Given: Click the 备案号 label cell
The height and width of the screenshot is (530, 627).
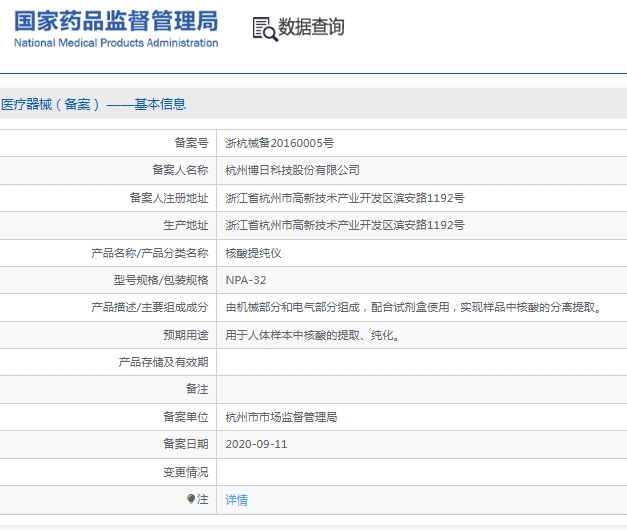Looking at the screenshot, I should pyautogui.click(x=192, y=143).
